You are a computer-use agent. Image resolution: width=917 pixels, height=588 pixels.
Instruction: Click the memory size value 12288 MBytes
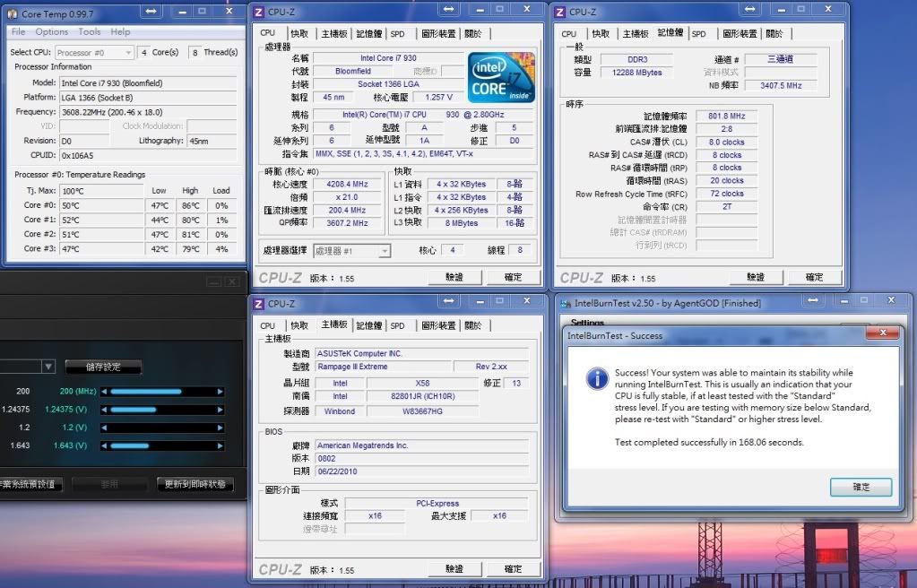tap(636, 73)
